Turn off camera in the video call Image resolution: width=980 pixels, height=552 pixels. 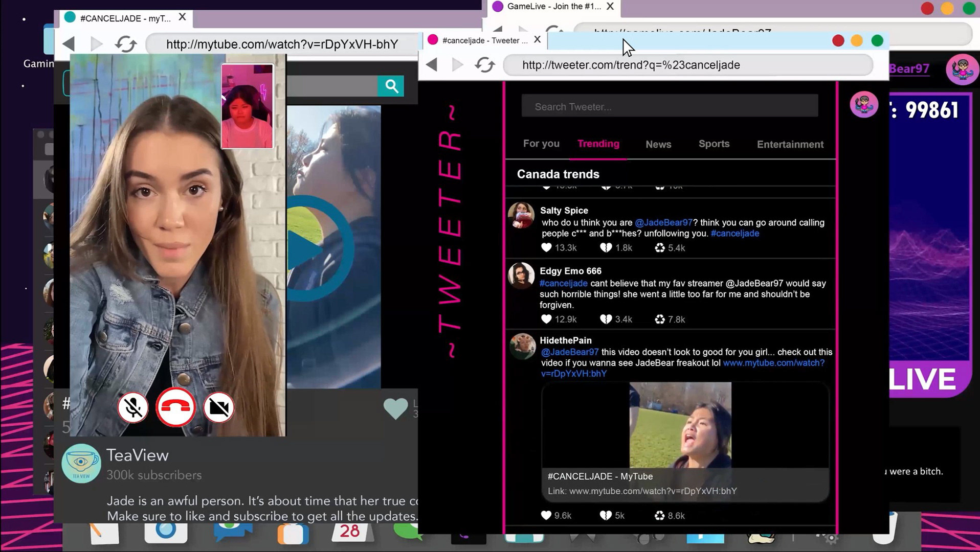(x=219, y=407)
